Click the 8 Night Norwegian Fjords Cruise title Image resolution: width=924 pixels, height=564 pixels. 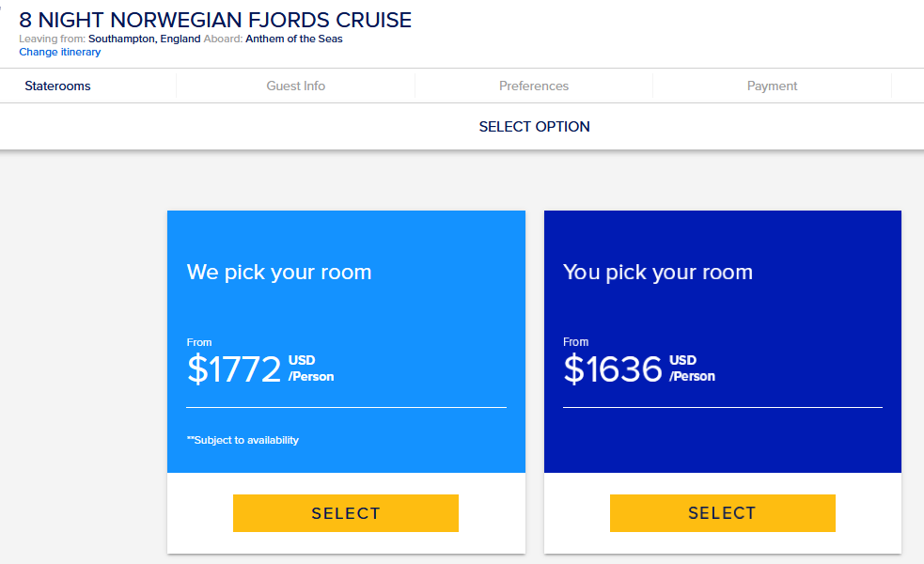[x=215, y=20]
